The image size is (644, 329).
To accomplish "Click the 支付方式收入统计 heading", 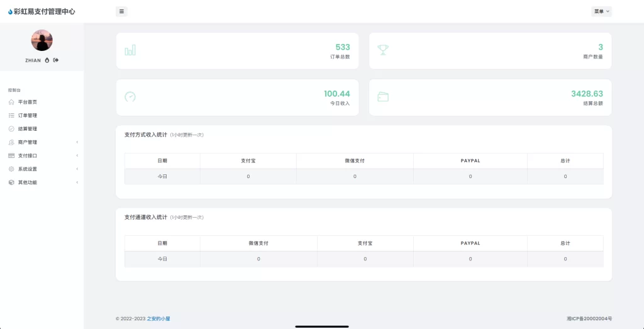I will tap(146, 135).
